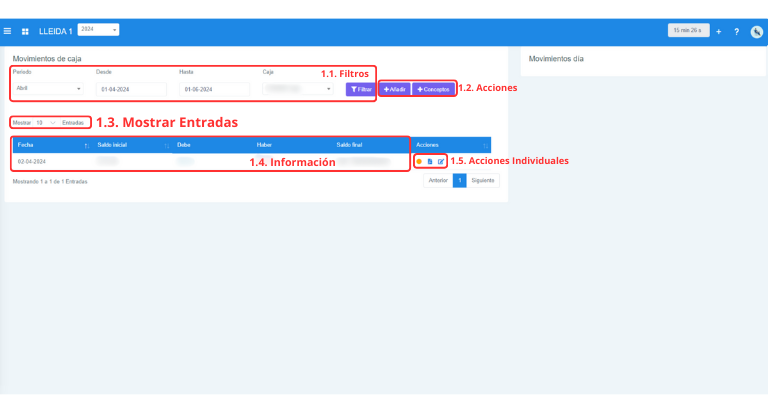Click the Desde date field
Screen dimensions: 768x413
tap(130, 89)
